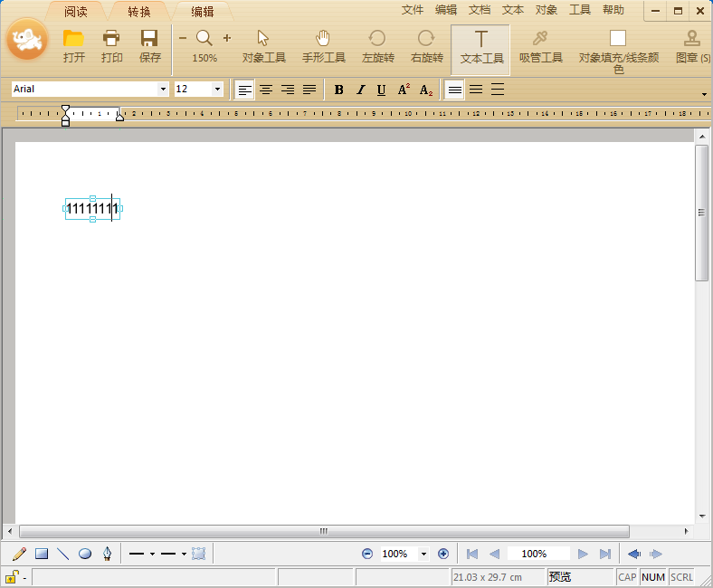Open the 文档 menu
The width and height of the screenshot is (713, 588).
point(480,10)
